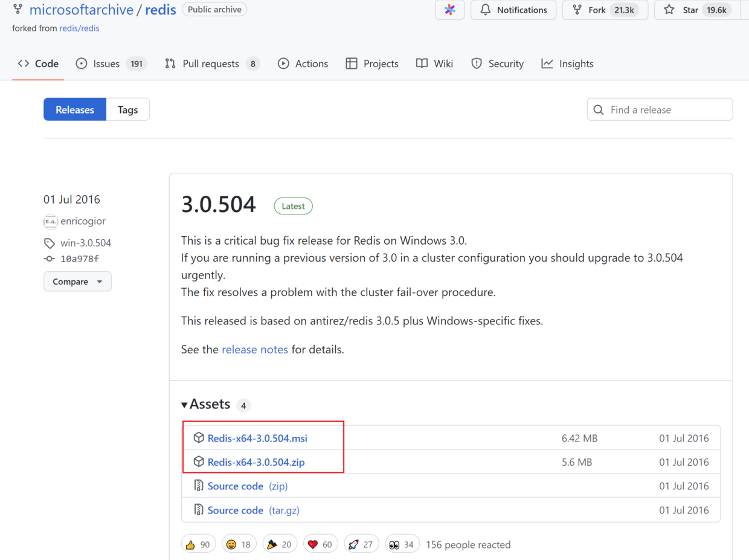Click the heart reaction with 60
The image size is (749, 560).
(x=320, y=544)
